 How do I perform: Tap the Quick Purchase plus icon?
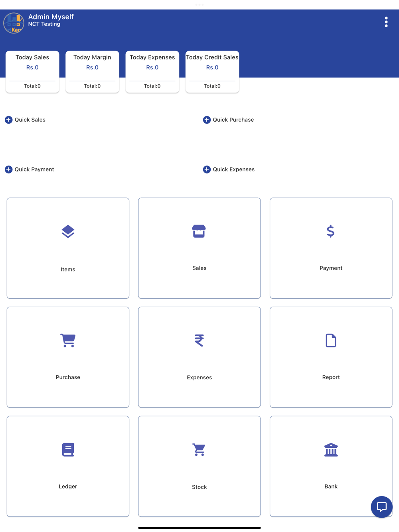pos(207,120)
